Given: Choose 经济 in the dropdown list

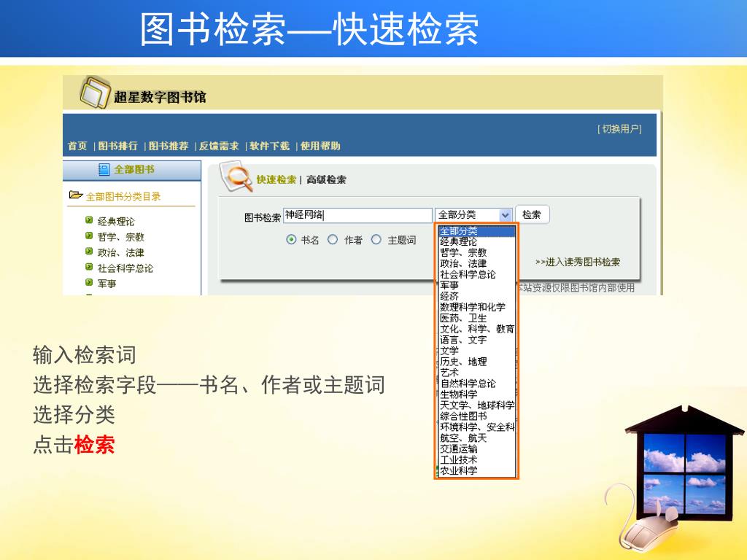Looking at the screenshot, I should pyautogui.click(x=476, y=296).
